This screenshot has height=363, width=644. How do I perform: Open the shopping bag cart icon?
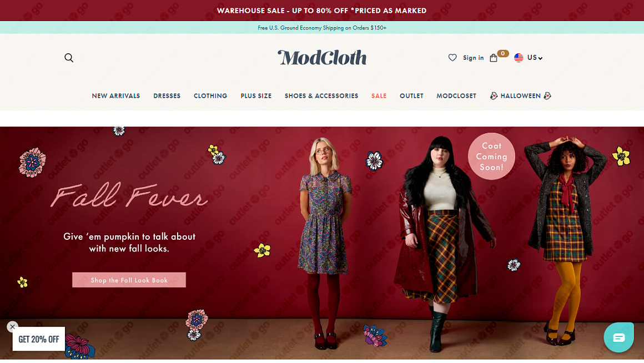pyautogui.click(x=494, y=58)
